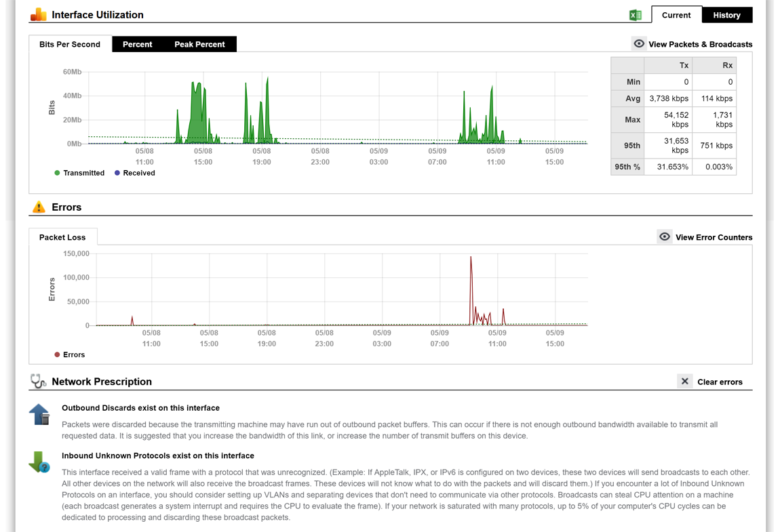Image resolution: width=780 pixels, height=532 pixels.
Task: Toggle the Errors series legend item
Action: [x=69, y=354]
